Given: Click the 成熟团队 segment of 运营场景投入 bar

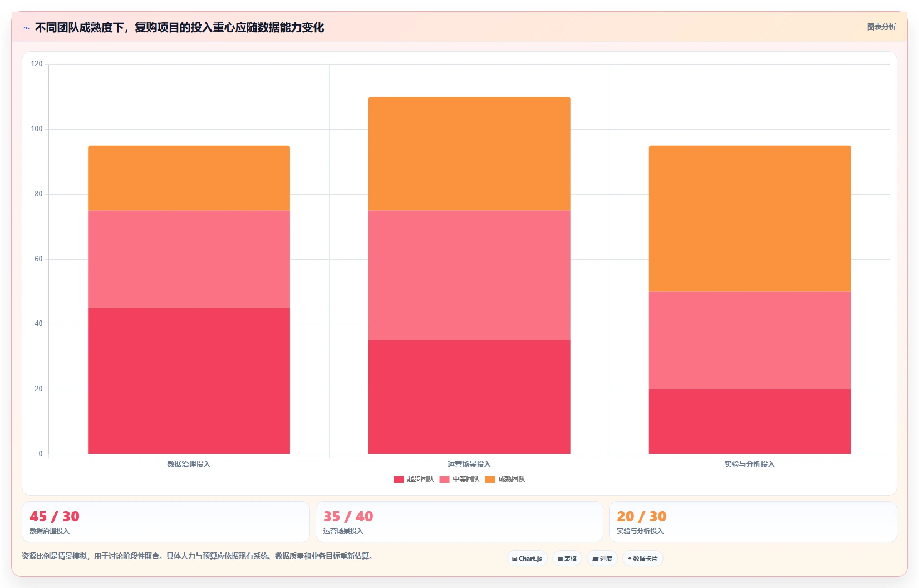Looking at the screenshot, I should click(x=469, y=154).
